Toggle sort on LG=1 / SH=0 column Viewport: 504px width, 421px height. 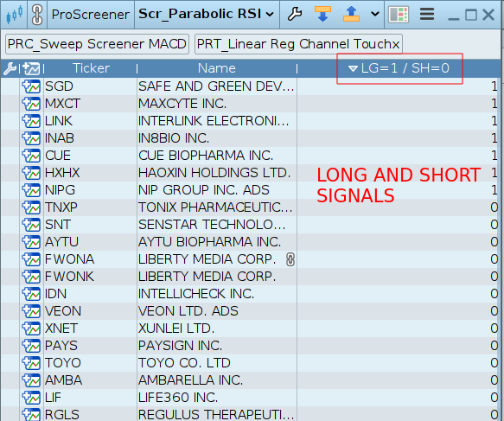pyautogui.click(x=399, y=68)
